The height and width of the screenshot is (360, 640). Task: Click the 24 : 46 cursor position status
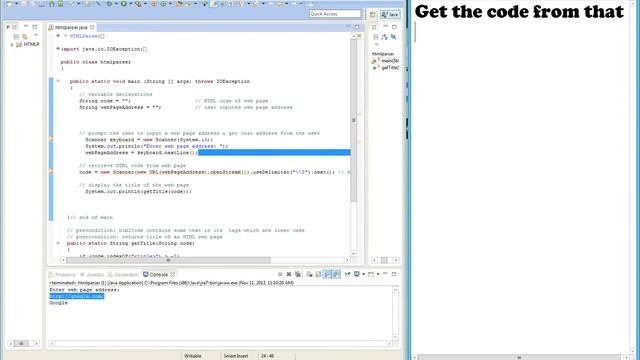click(267, 356)
